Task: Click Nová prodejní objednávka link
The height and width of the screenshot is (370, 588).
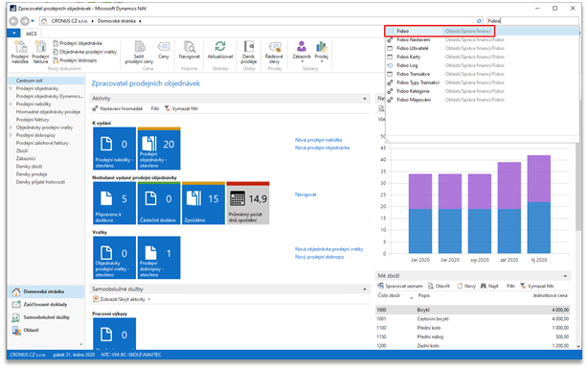Action: 322,148
